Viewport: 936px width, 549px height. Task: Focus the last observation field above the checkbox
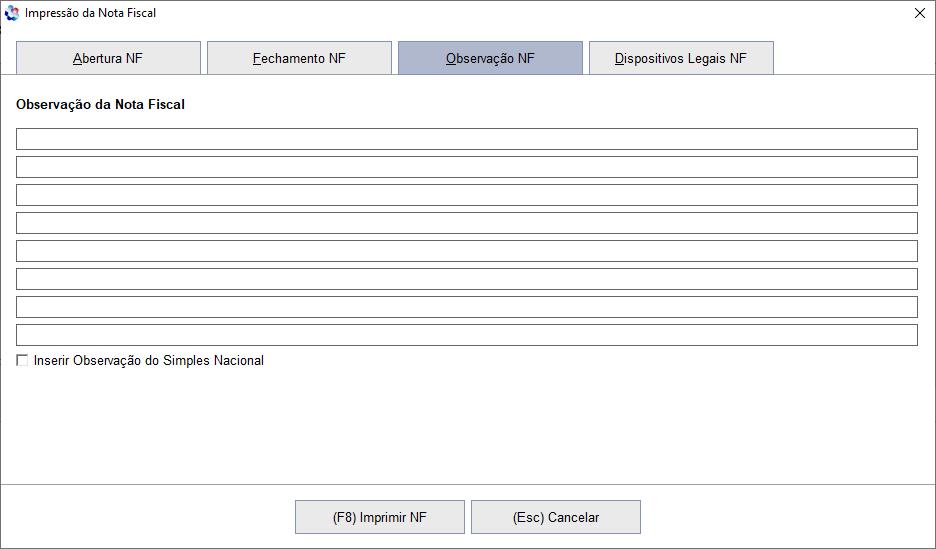pos(467,335)
